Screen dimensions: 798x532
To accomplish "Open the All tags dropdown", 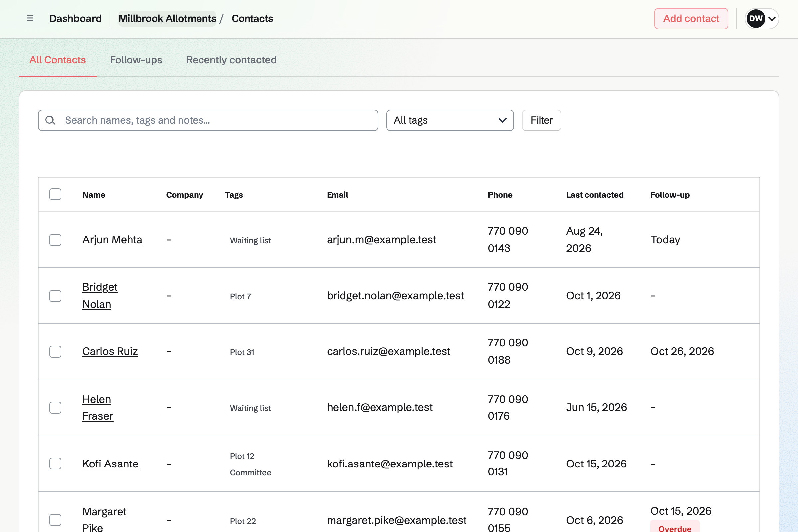I will point(450,120).
